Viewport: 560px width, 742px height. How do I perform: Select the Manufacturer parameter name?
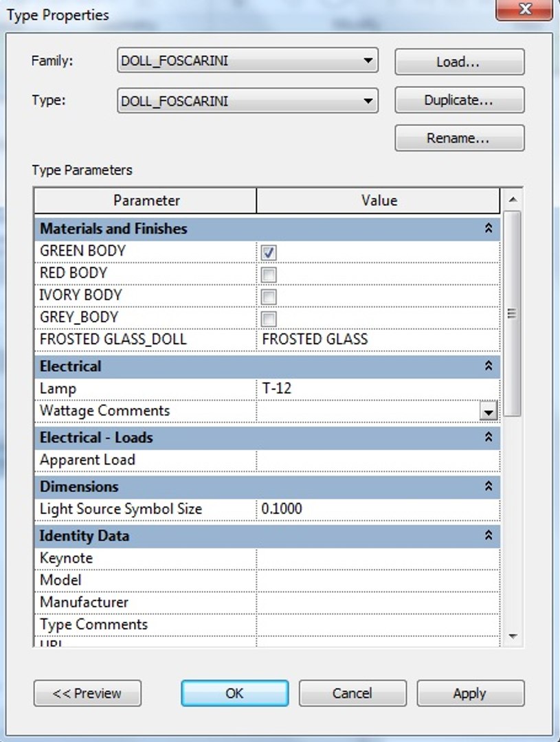pos(85,603)
